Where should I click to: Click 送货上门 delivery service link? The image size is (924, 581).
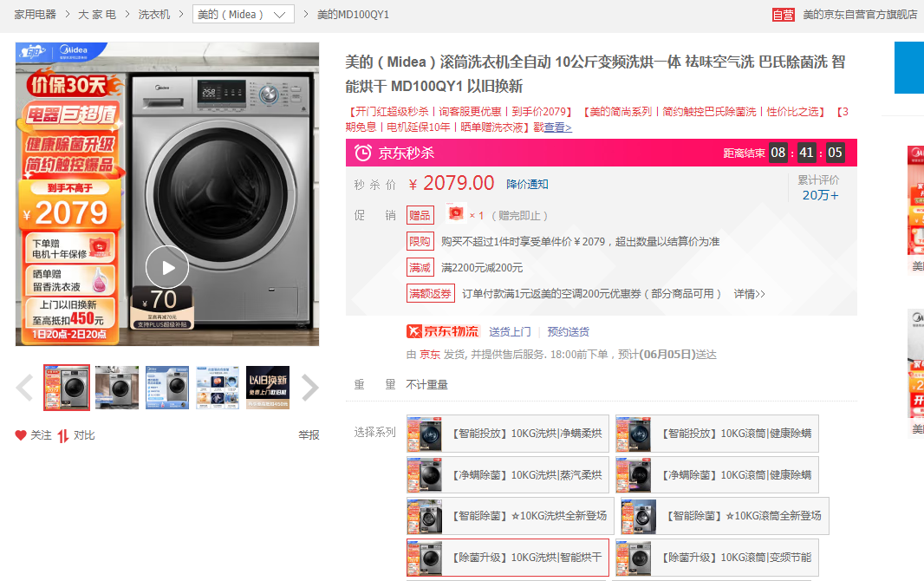coord(510,332)
